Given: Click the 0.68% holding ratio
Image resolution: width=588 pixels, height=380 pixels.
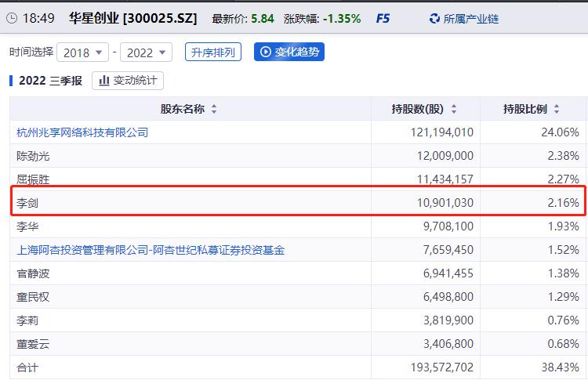Looking at the screenshot, I should (563, 344).
